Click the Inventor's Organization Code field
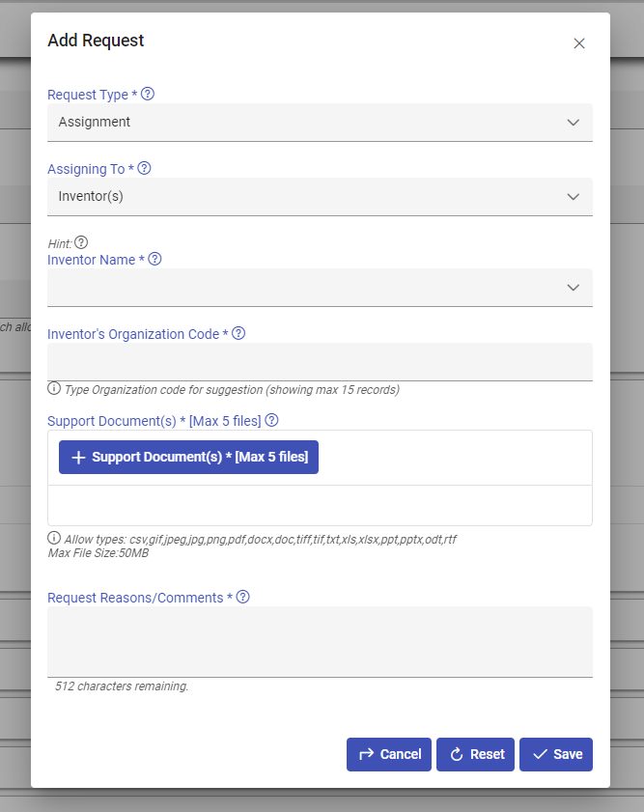Image resolution: width=644 pixels, height=812 pixels. coord(320,362)
